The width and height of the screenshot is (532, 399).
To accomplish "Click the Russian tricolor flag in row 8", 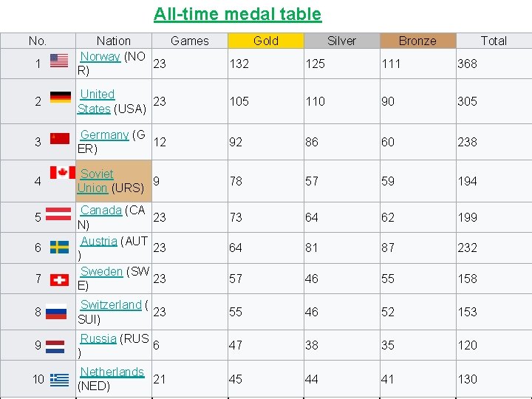I will coord(56,313).
